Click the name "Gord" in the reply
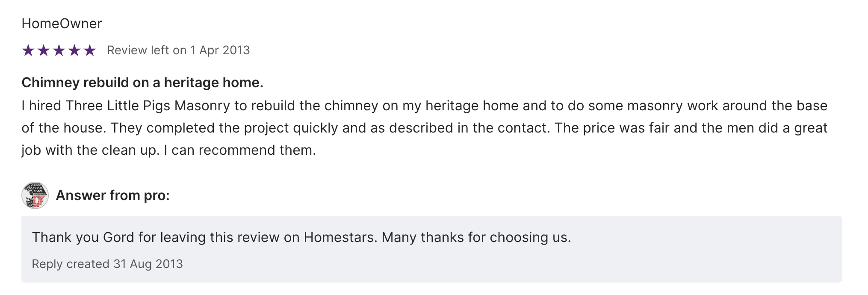Viewport: 868px width, 295px height. pyautogui.click(x=118, y=237)
